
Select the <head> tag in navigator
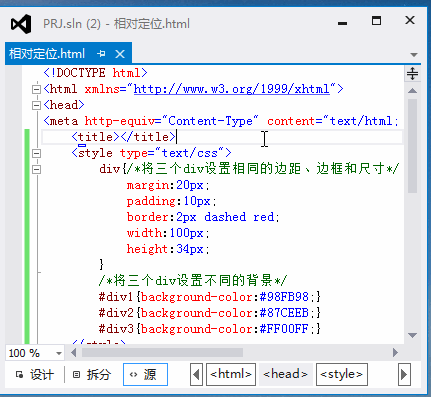(x=286, y=374)
